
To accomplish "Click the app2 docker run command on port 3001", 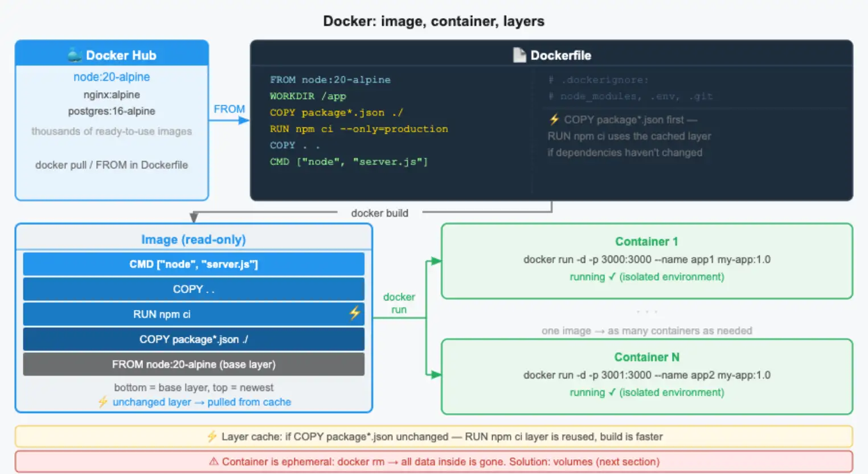I will pos(647,375).
